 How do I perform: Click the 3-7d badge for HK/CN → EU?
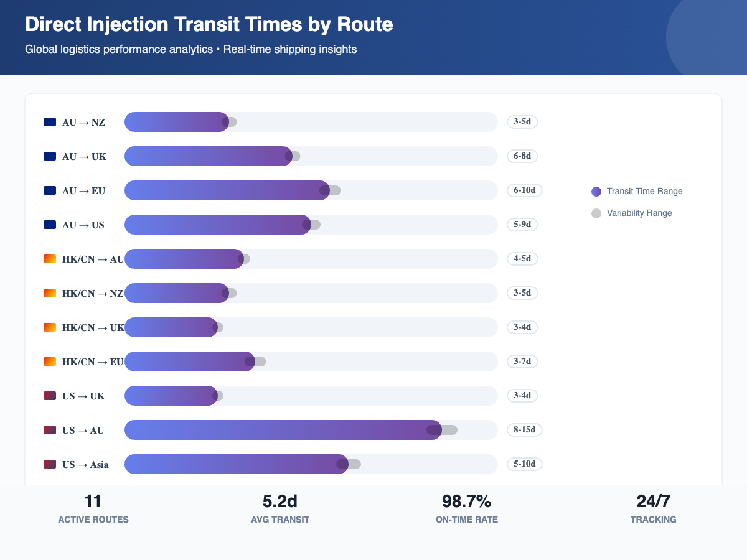522,362
